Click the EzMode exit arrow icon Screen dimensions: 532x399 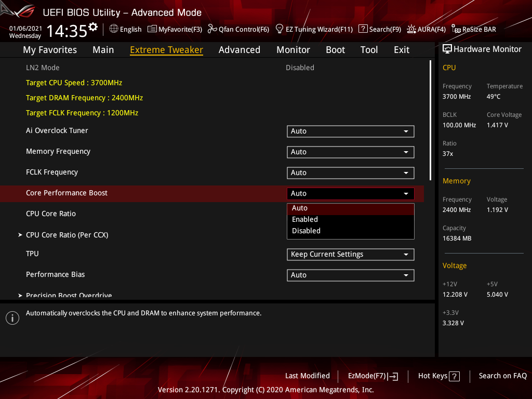393,376
